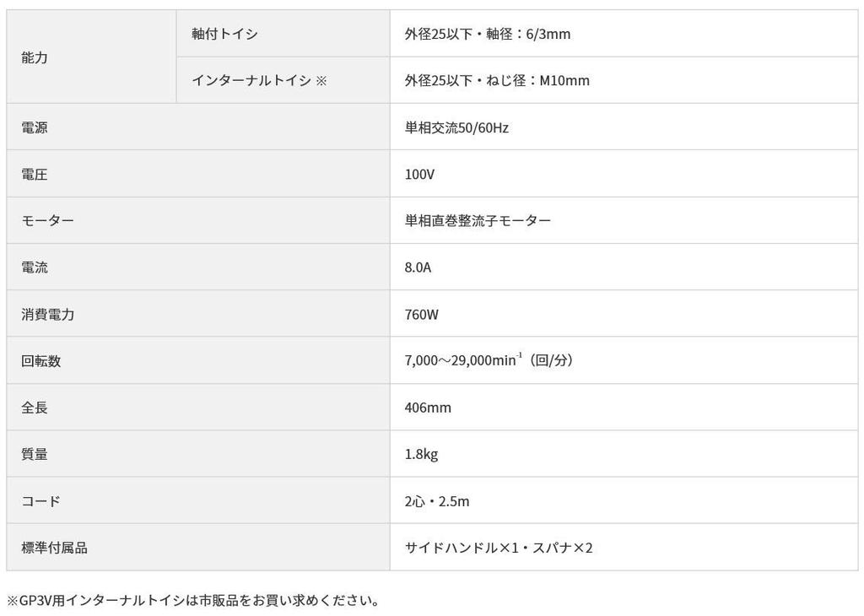
Task: Click the 406mm length value
Action: 428,408
